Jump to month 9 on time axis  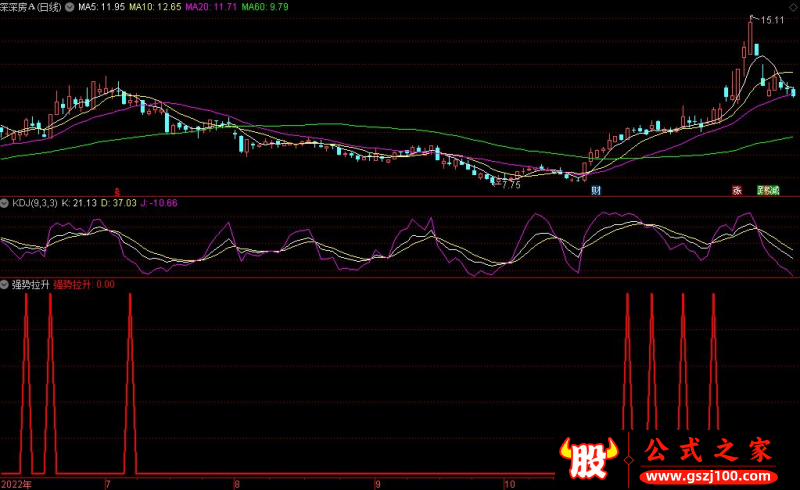[377, 484]
